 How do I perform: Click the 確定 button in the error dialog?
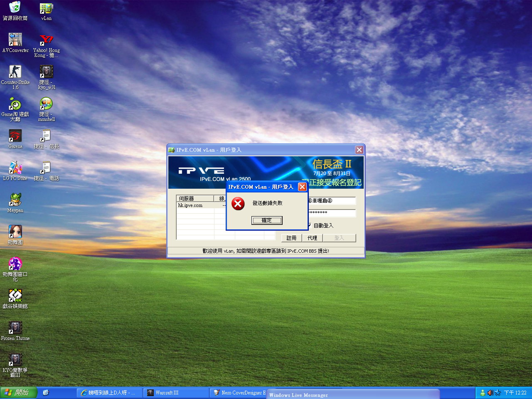coord(267,220)
